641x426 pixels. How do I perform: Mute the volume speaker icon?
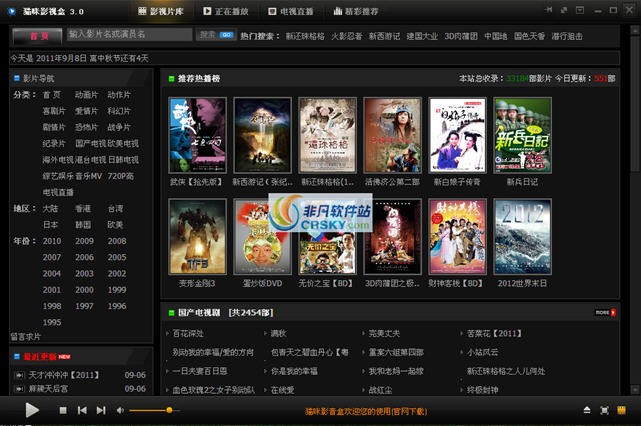(120, 410)
